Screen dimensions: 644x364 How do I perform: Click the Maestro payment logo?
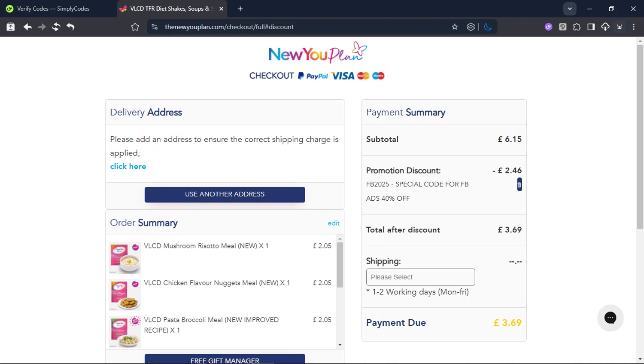tap(378, 76)
